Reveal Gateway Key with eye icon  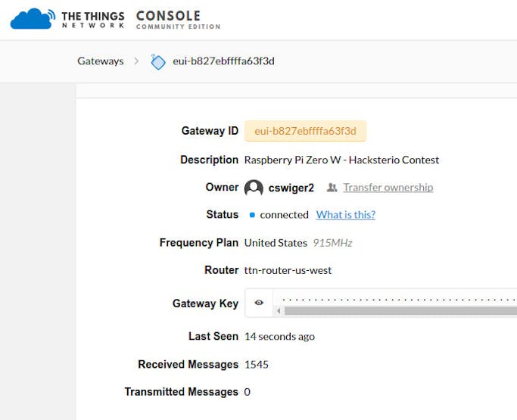pos(259,302)
